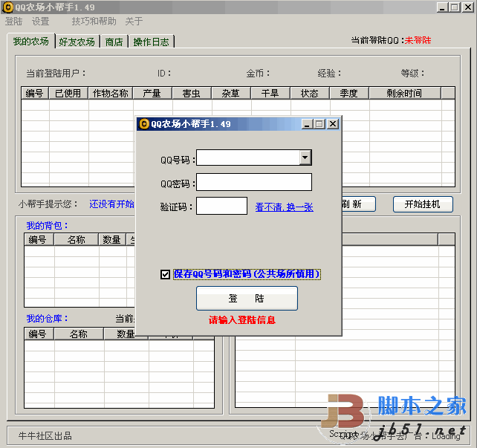The height and width of the screenshot is (448, 477).
Task: Click the 看不清,换一张 captcha link
Action: pos(284,207)
